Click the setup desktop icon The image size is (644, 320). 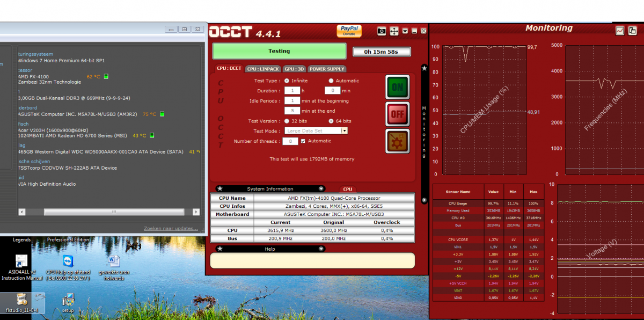point(68,303)
